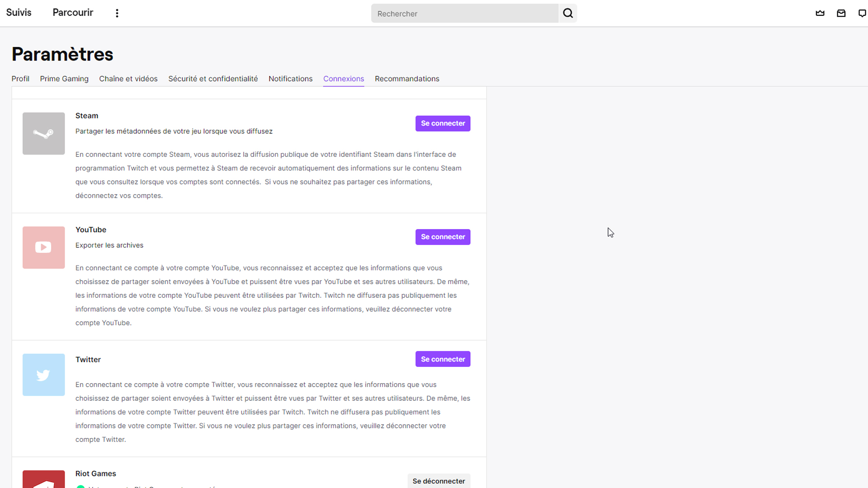Connect YouTube using its Se connecter button
868x488 pixels.
443,236
